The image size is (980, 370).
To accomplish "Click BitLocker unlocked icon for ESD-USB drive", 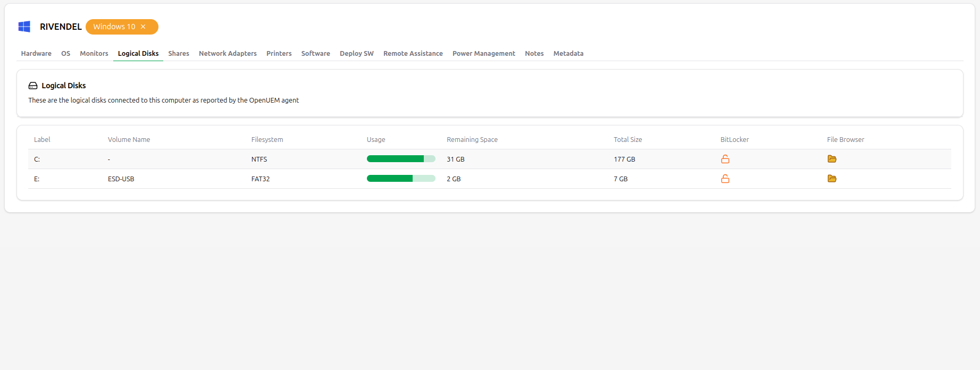I will point(725,179).
